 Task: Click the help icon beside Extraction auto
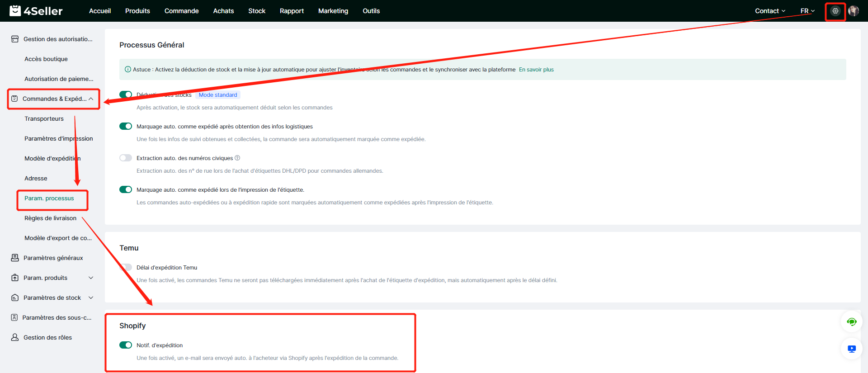237,158
